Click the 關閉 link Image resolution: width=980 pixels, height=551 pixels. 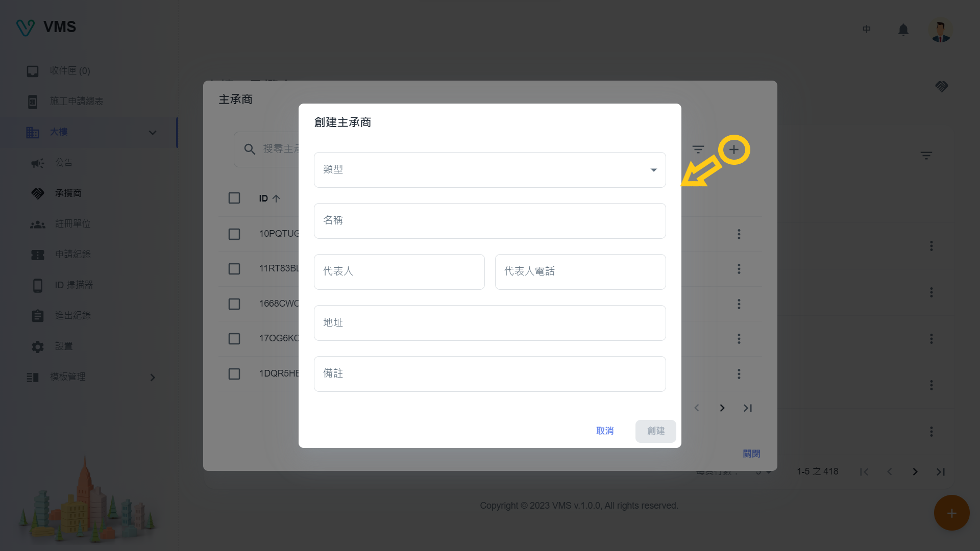tap(751, 454)
